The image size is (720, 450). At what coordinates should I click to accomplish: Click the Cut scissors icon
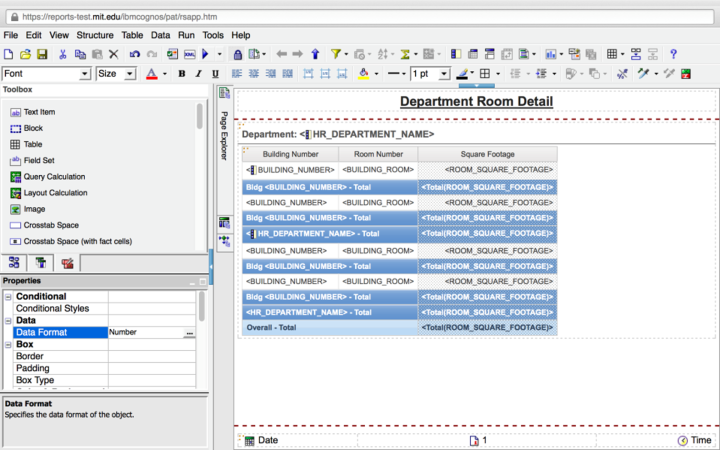pos(63,54)
